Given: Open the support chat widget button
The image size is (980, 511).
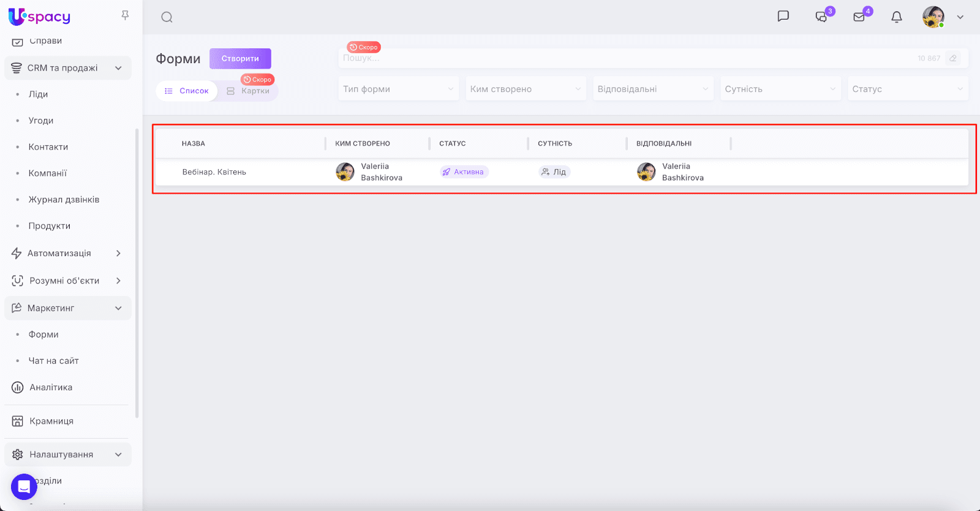Looking at the screenshot, I should point(24,487).
